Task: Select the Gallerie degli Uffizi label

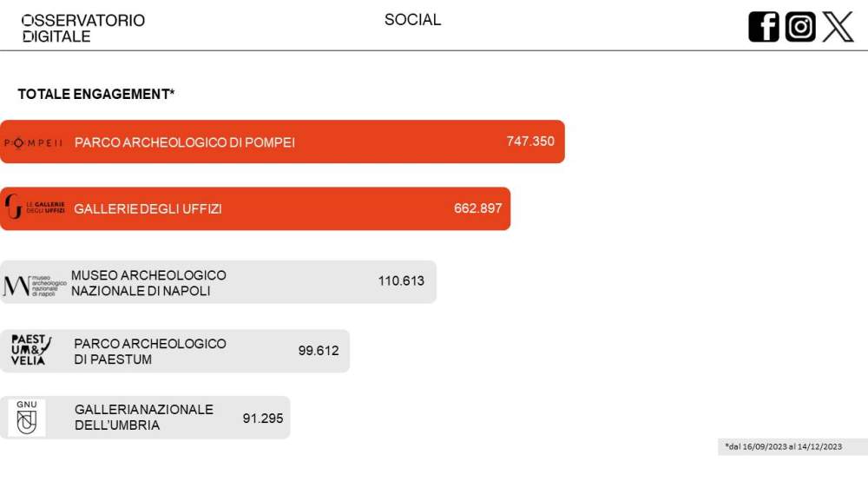Action: point(148,208)
